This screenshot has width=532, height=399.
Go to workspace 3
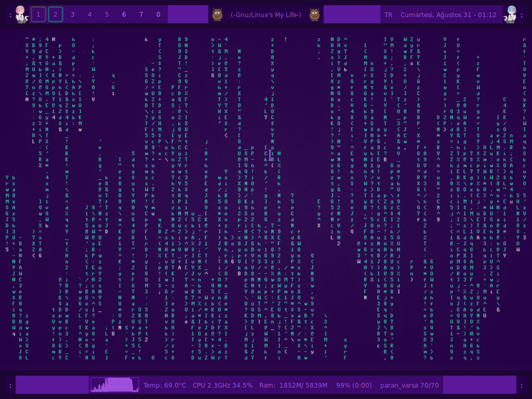point(73,15)
